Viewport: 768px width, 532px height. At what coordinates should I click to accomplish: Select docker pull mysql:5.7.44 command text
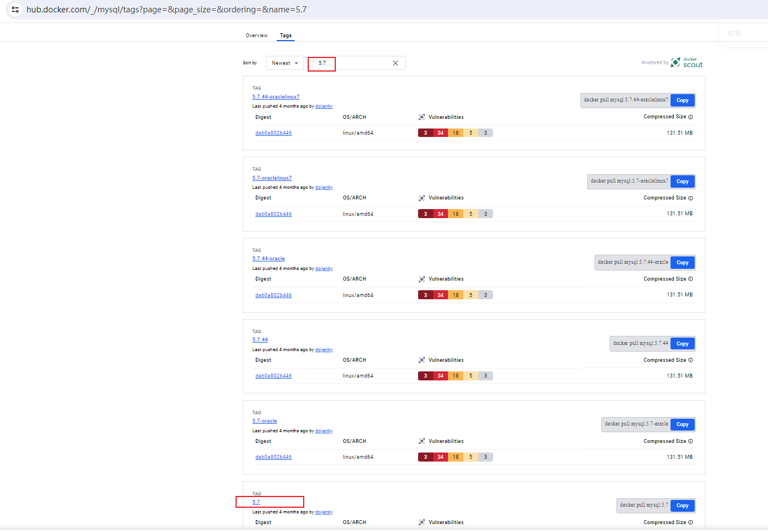[x=641, y=344]
